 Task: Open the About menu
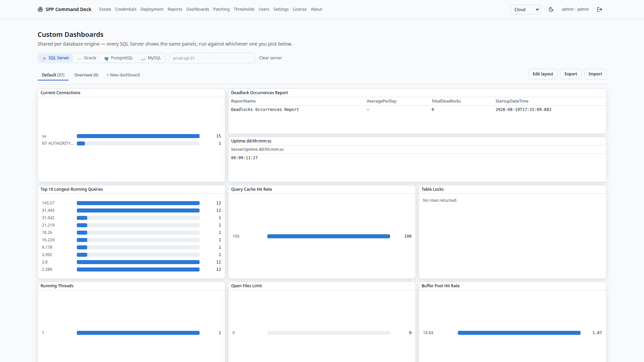point(316,9)
